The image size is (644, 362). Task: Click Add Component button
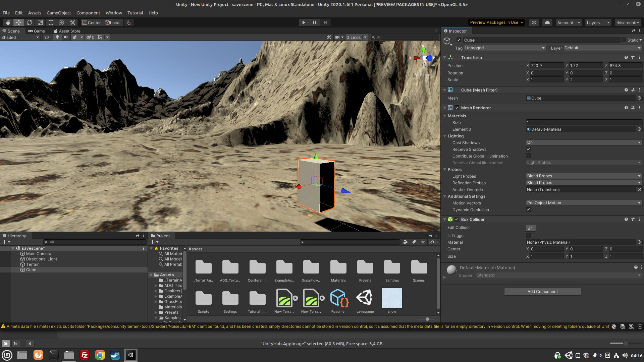tap(542, 292)
